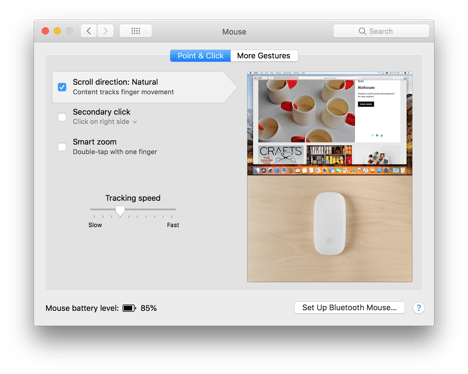
Task: Click the magnifying glass search icon
Action: point(362,31)
